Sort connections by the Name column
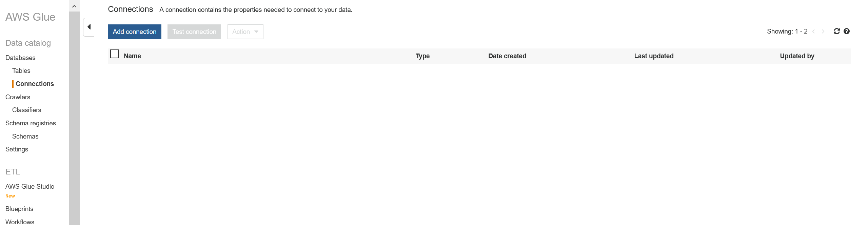The width and height of the screenshot is (868, 229). 132,56
